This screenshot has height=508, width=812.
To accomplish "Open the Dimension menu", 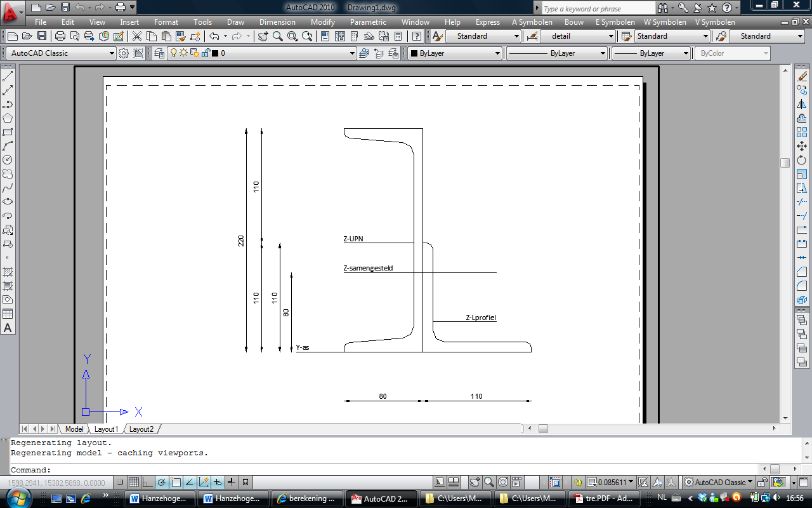I will [277, 22].
